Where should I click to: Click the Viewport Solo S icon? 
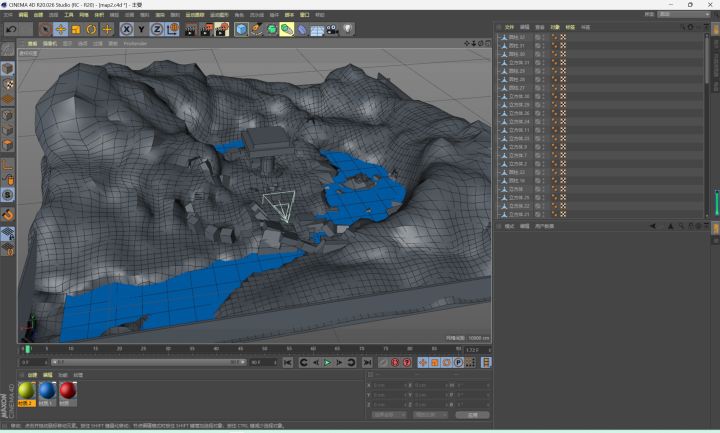(8, 195)
